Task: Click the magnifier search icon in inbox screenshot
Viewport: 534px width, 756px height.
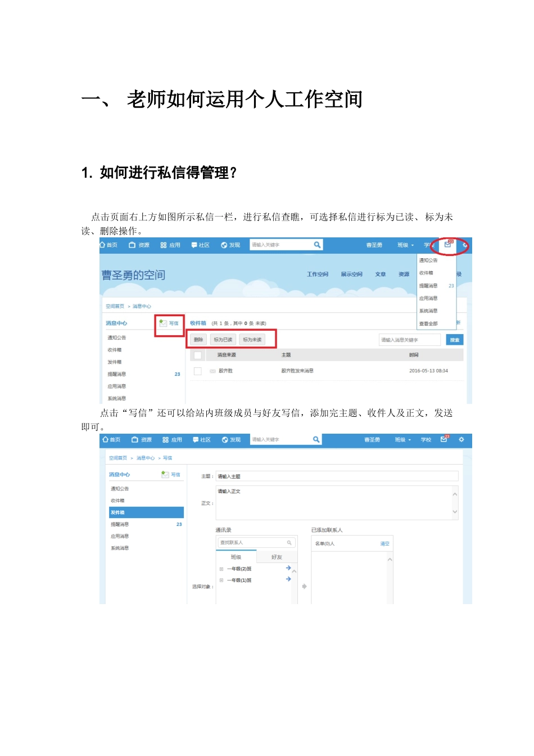Action: click(318, 245)
